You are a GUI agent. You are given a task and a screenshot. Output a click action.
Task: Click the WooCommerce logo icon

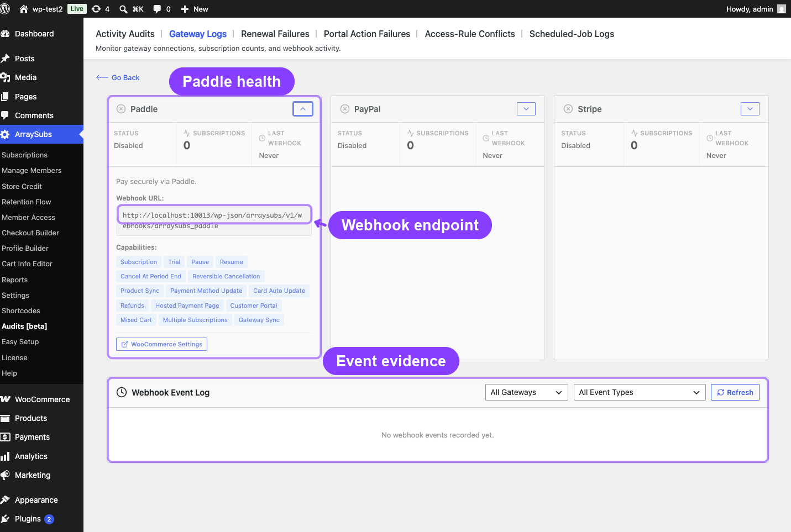point(6,399)
